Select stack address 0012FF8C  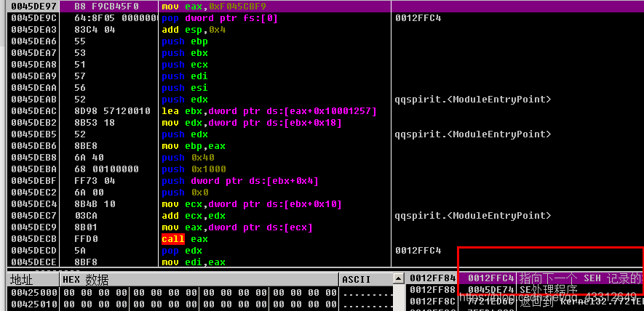(433, 301)
